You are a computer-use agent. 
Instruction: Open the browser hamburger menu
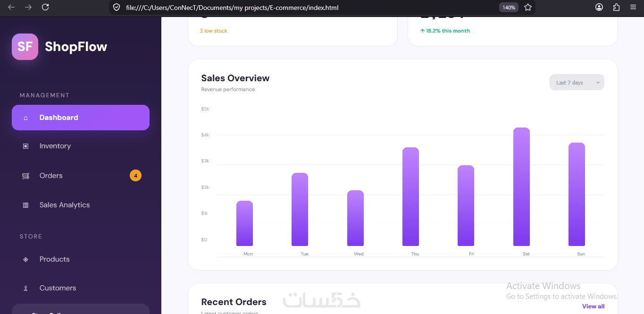633,7
